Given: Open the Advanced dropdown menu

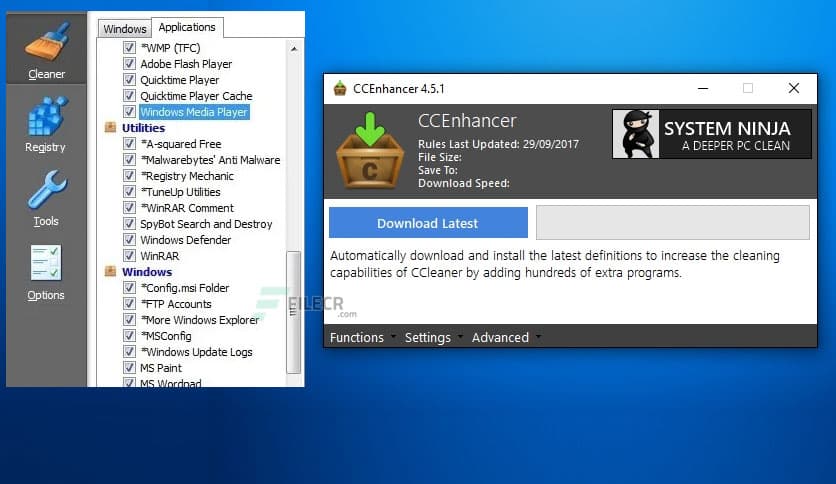Looking at the screenshot, I should pyautogui.click(x=505, y=337).
